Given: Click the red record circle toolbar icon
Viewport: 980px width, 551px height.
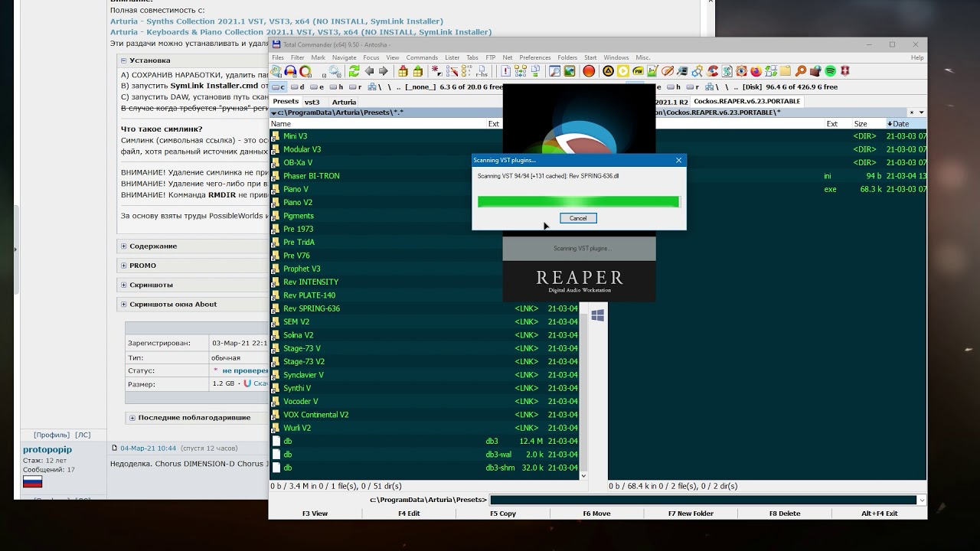Looking at the screenshot, I should (x=589, y=71).
